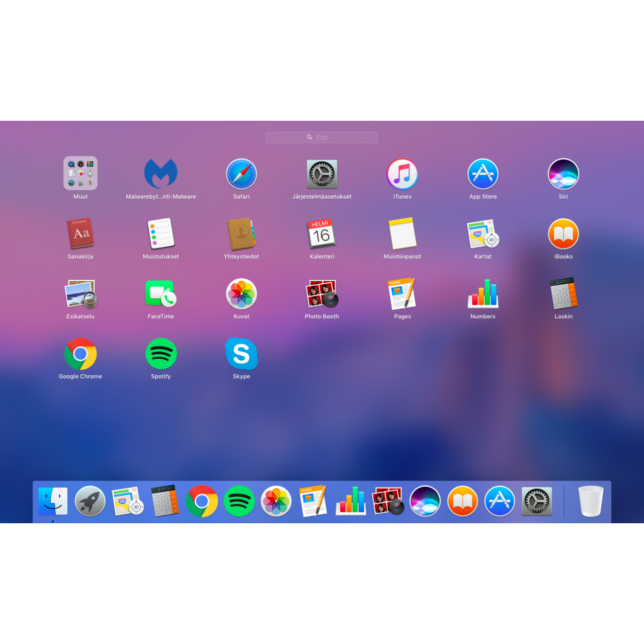644x644 pixels.
Task: Open Kalenteri calendar app
Action: 322,234
